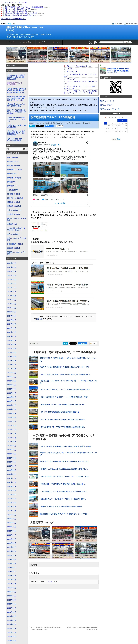Viewport: 138px width, 644px height.
Task: Open the 日記・雑記 (85) category
Action: pos(13,157)
